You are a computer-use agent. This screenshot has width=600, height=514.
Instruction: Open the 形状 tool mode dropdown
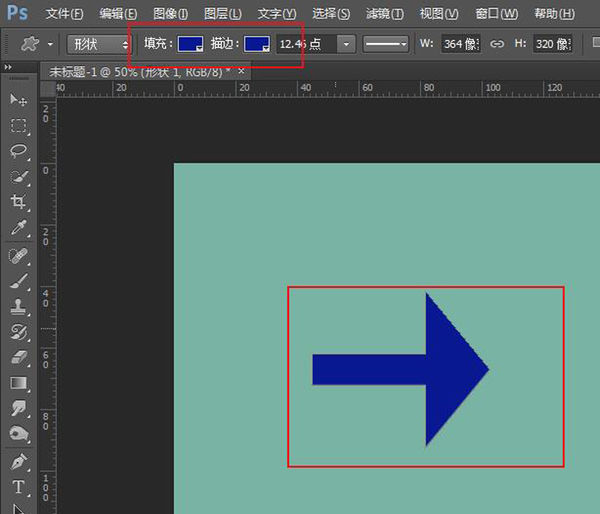(99, 44)
